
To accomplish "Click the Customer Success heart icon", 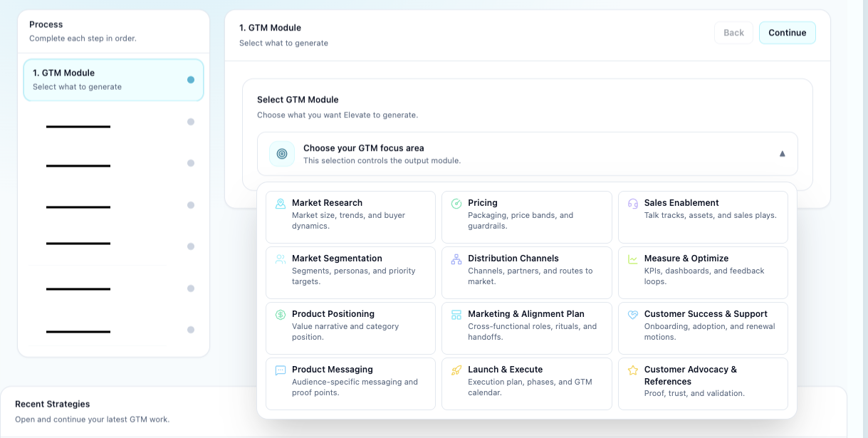I will click(632, 314).
